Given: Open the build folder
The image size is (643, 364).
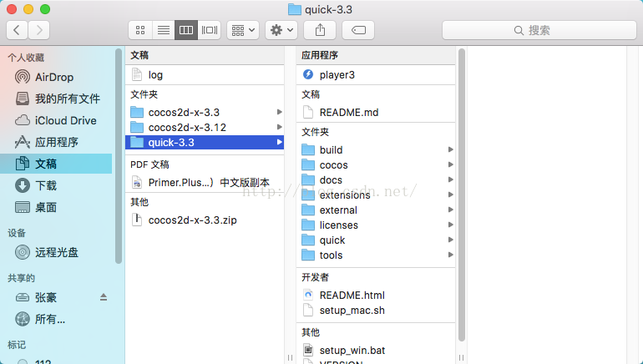Looking at the screenshot, I should (x=376, y=150).
